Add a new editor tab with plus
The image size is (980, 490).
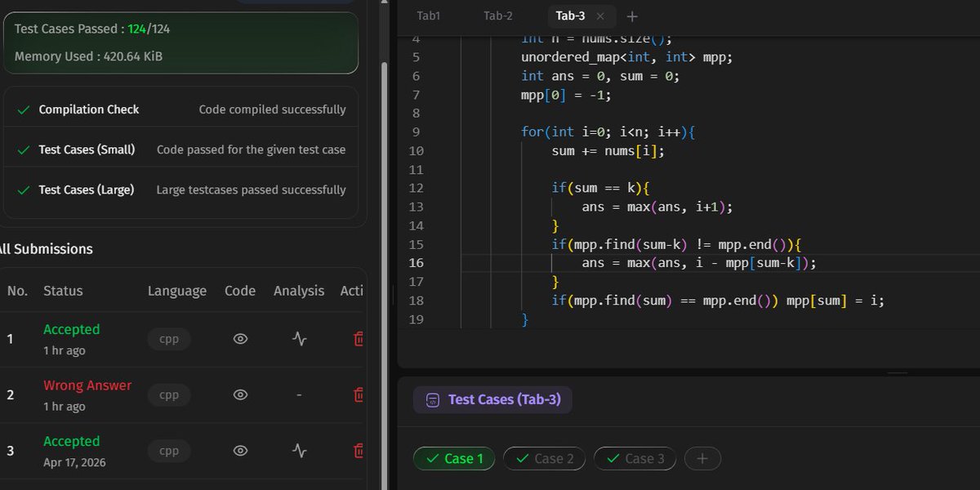pyautogui.click(x=632, y=16)
